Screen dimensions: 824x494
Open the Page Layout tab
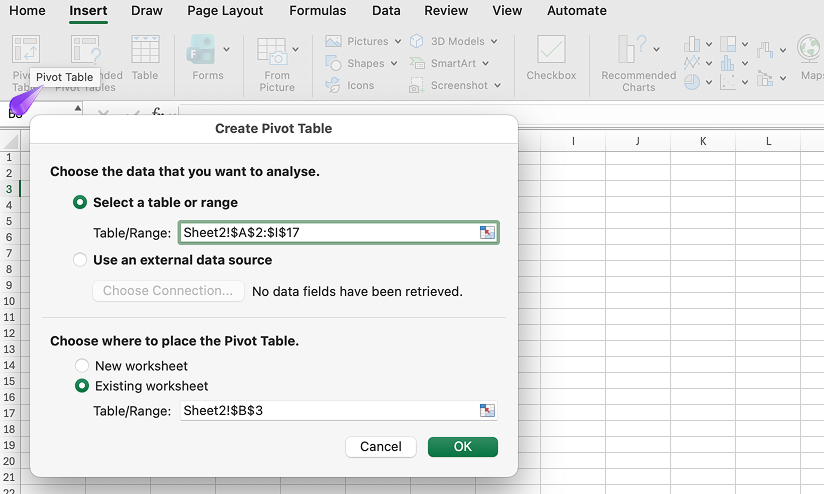coord(226,11)
